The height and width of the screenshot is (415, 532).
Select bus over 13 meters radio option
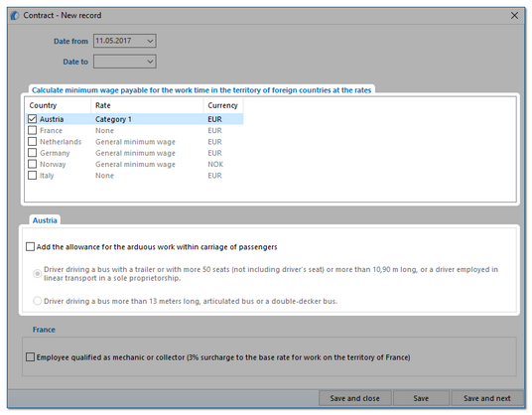coord(38,301)
